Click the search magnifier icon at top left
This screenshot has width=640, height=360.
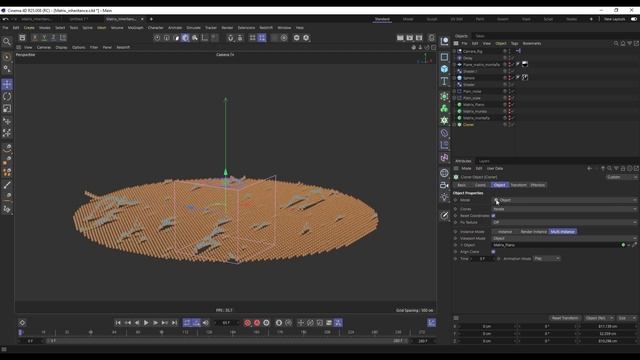click(7, 42)
